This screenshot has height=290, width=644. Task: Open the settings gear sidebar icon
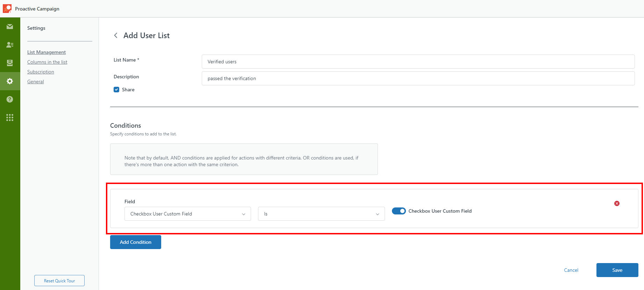pos(10,81)
